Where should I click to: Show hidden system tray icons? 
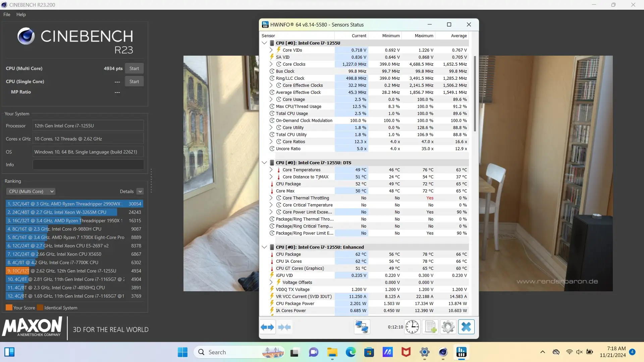point(543,352)
